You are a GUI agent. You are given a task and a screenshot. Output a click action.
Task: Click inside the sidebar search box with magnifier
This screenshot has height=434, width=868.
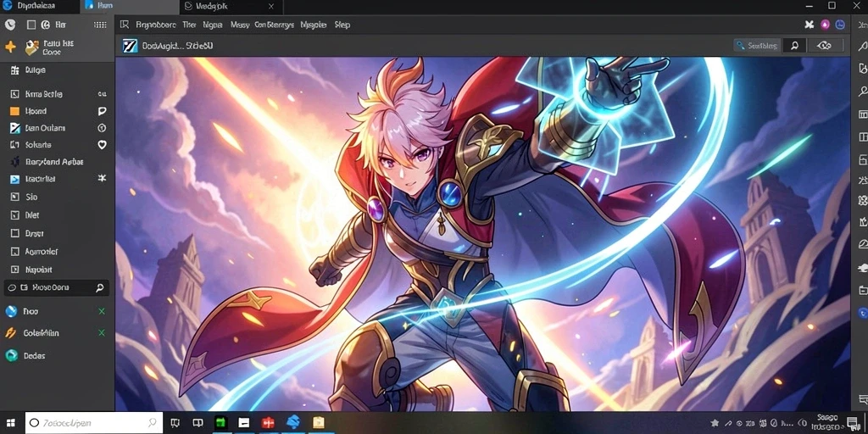(x=56, y=288)
